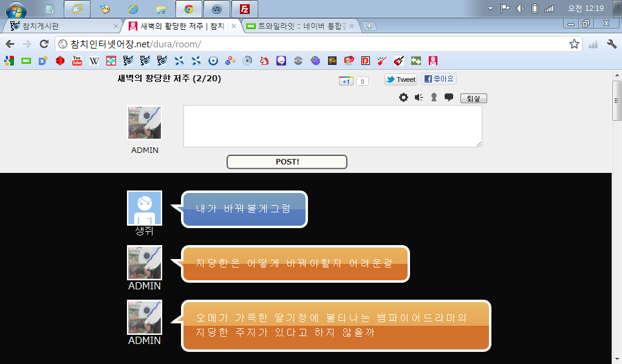Toggle the speech bubble icon near 퇴실
This screenshot has height=364, width=622.
[x=449, y=98]
